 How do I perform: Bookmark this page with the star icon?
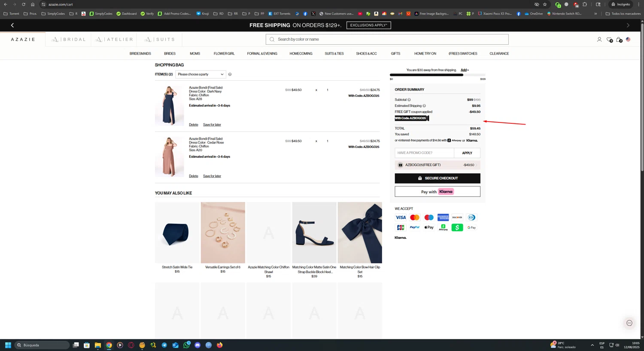click(x=545, y=4)
